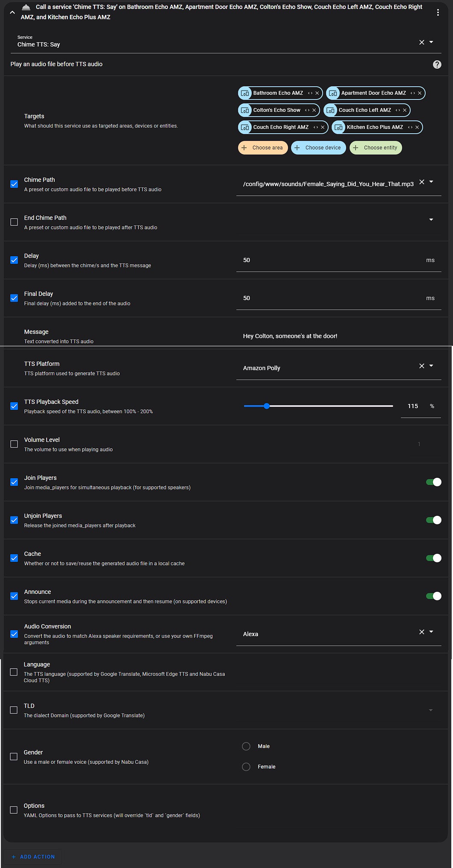Viewport: 453px width, 868px height.
Task: Check the Volume Level checkbox
Action: (14, 444)
